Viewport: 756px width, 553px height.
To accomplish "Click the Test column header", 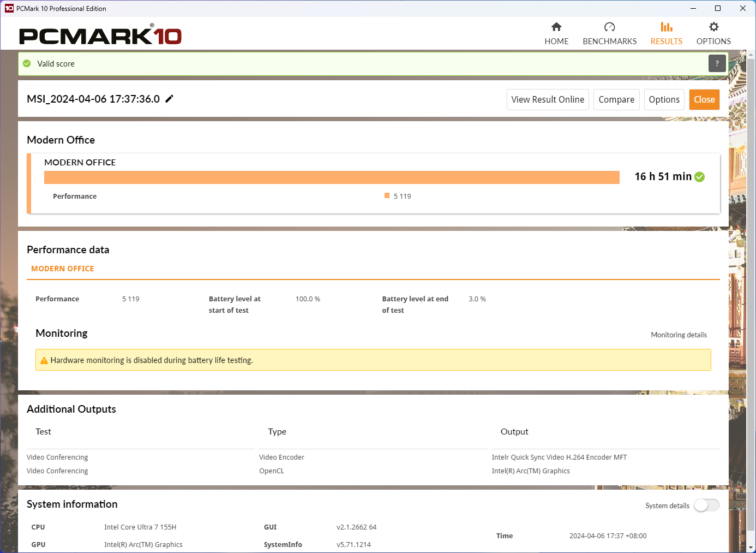I will (43, 431).
